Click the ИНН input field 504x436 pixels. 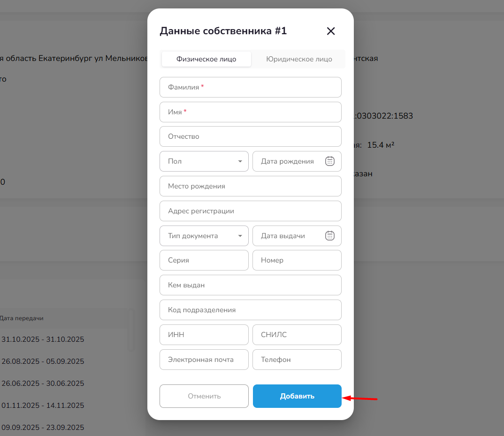[204, 335]
